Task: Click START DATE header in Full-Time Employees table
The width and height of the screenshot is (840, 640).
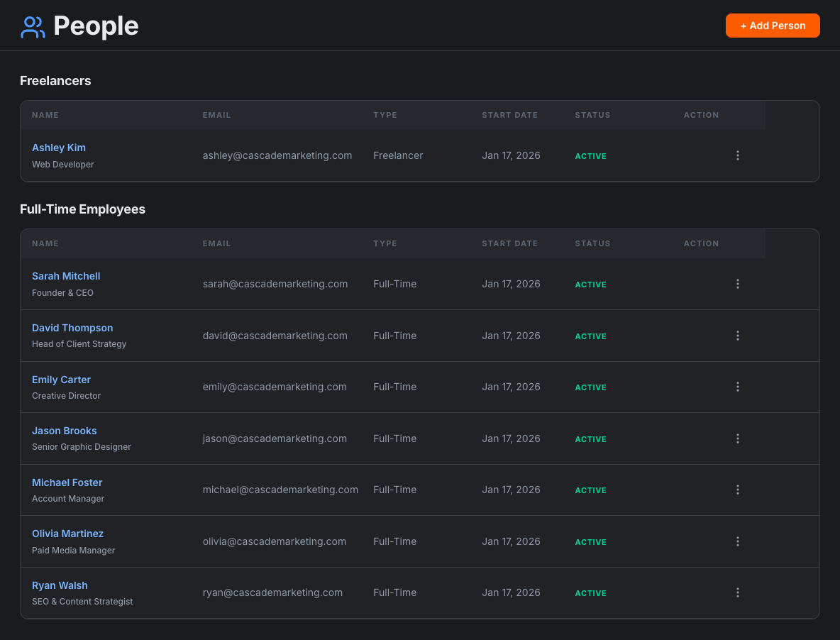Action: (x=509, y=243)
